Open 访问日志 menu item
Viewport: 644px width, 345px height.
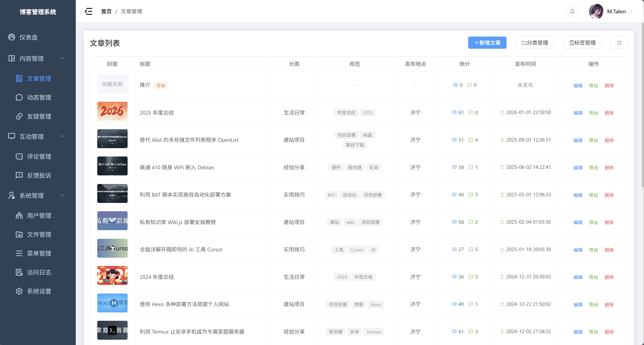(x=39, y=272)
